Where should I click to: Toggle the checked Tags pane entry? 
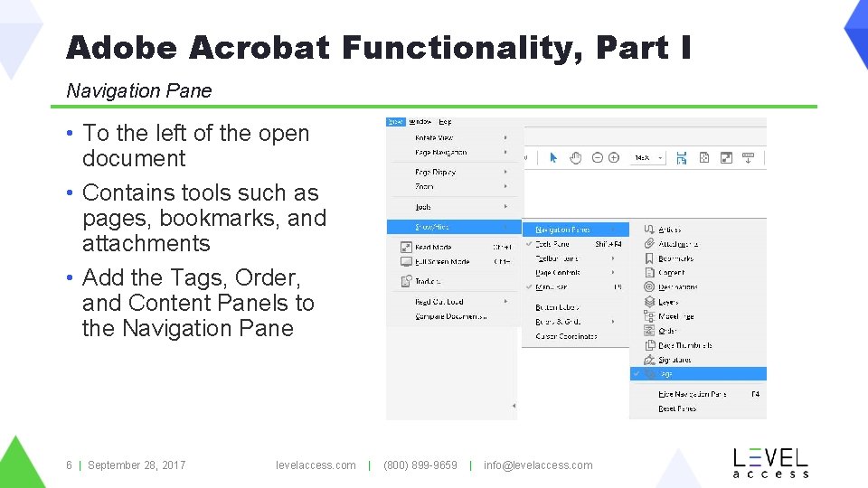point(698,374)
